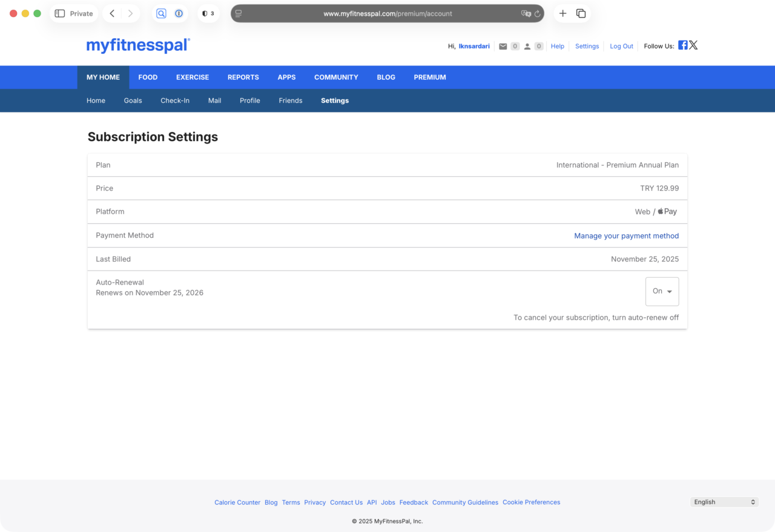
Task: Open messages via the envelope icon
Action: tap(504, 46)
